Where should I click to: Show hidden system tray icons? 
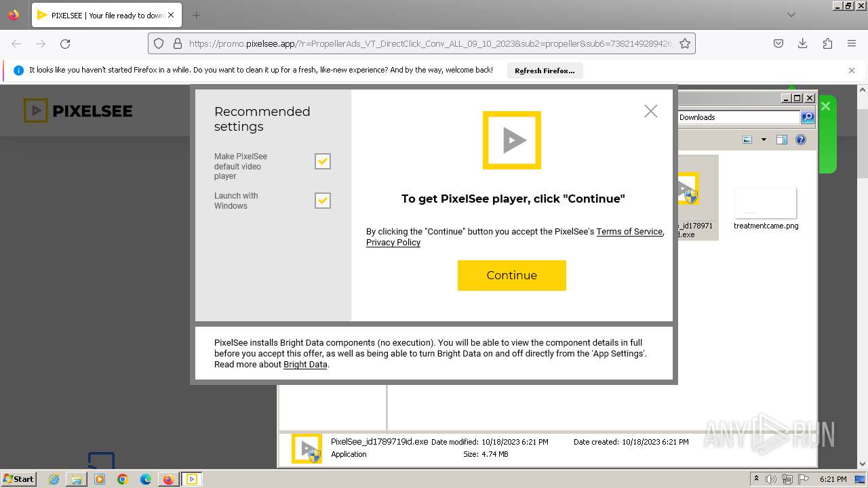(756, 479)
